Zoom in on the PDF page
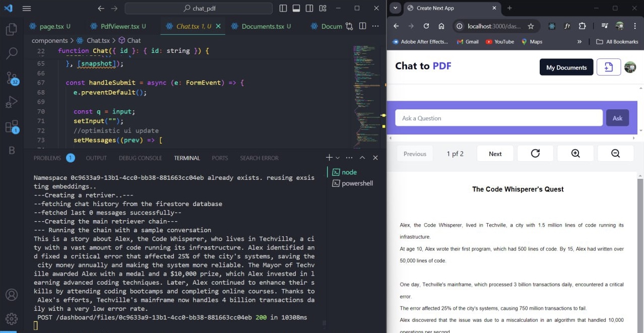This screenshot has height=333, width=644. pos(575,153)
